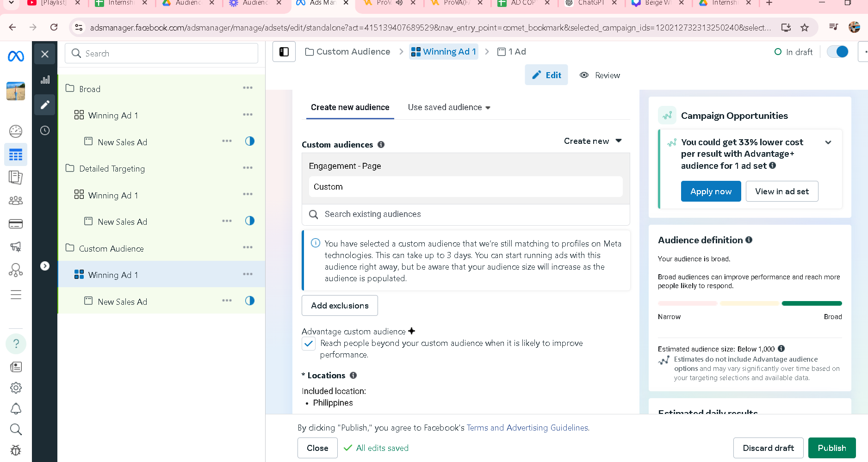Show info for Estimated audience size
Viewport: 868px width, 462px height.
coord(781,349)
